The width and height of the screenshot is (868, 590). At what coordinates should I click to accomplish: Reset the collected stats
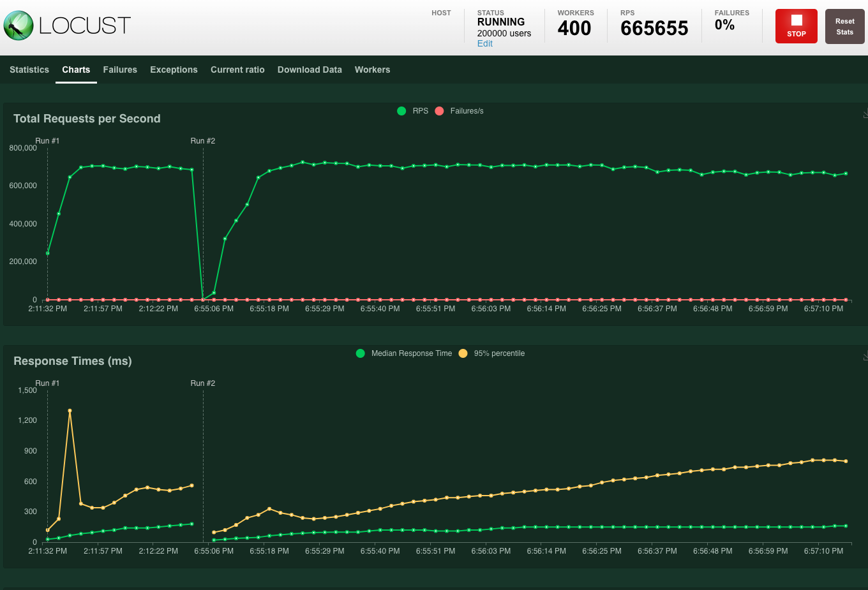[x=845, y=26]
